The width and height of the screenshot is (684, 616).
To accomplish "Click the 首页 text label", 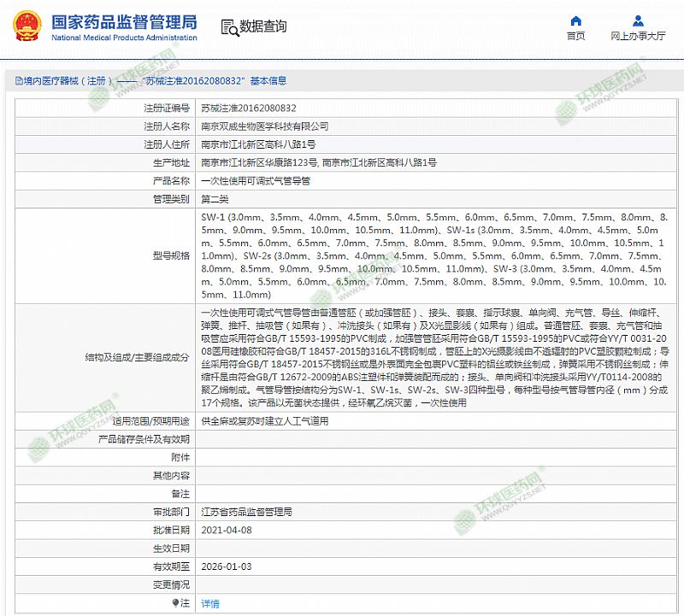I will 576,37.
